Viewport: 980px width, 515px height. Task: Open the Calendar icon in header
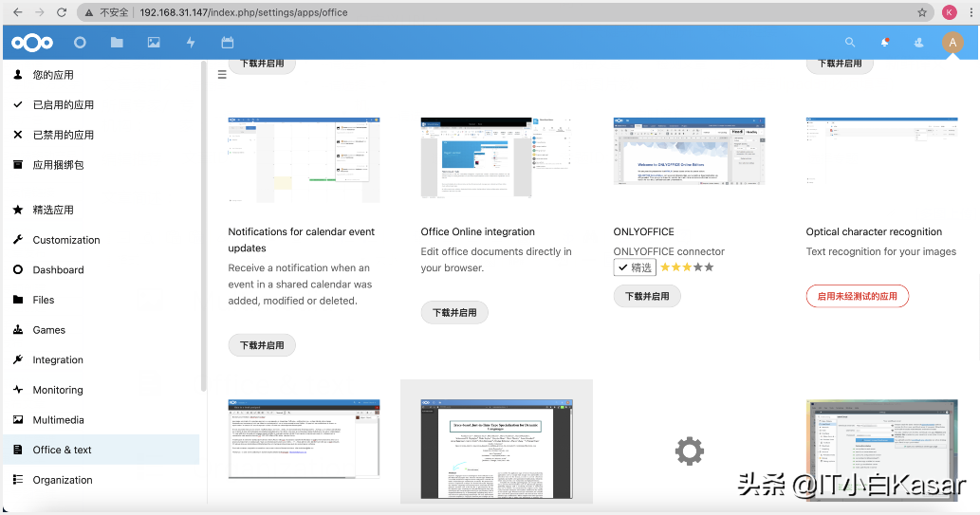(228, 43)
